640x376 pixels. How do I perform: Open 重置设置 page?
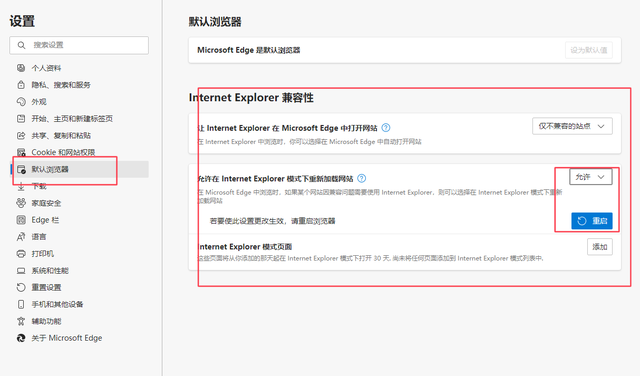(80, 287)
